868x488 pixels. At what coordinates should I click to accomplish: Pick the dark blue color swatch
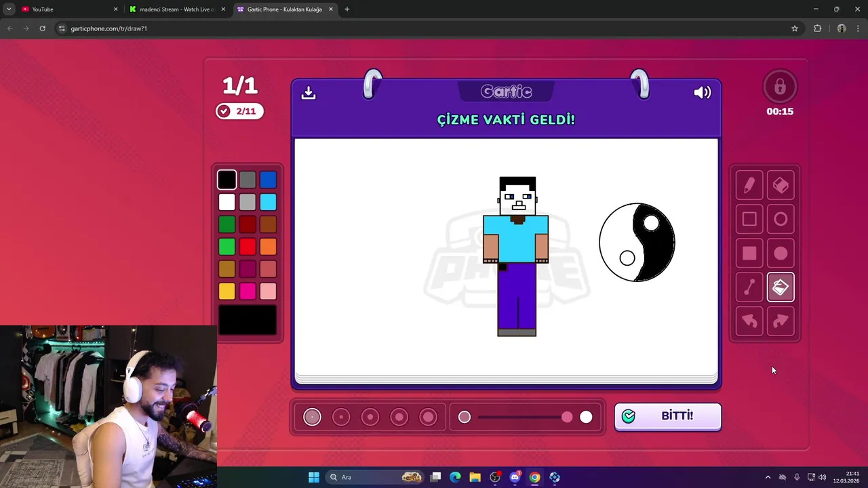[269, 180]
